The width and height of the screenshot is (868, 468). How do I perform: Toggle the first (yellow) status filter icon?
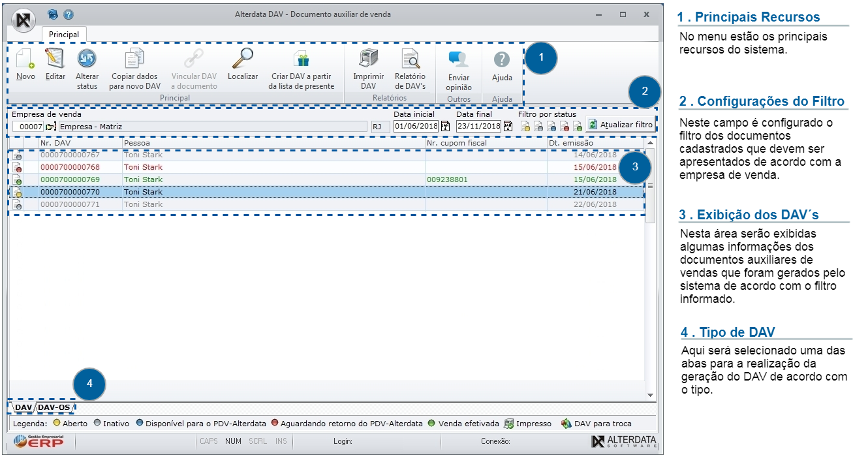(525, 127)
